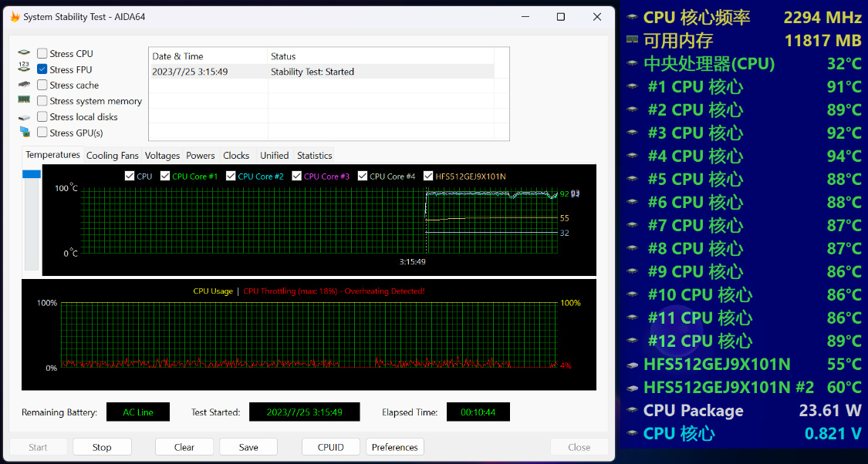Toggle CPU Core #4 graph checkbox
The image size is (868, 464).
point(363,176)
